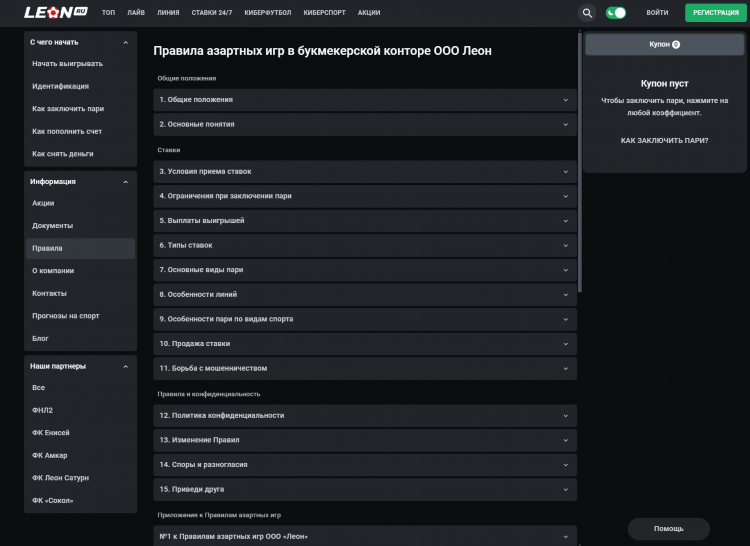Collapse the 'С чего начать' sidebar section
The image size is (750, 546).
click(x=125, y=43)
